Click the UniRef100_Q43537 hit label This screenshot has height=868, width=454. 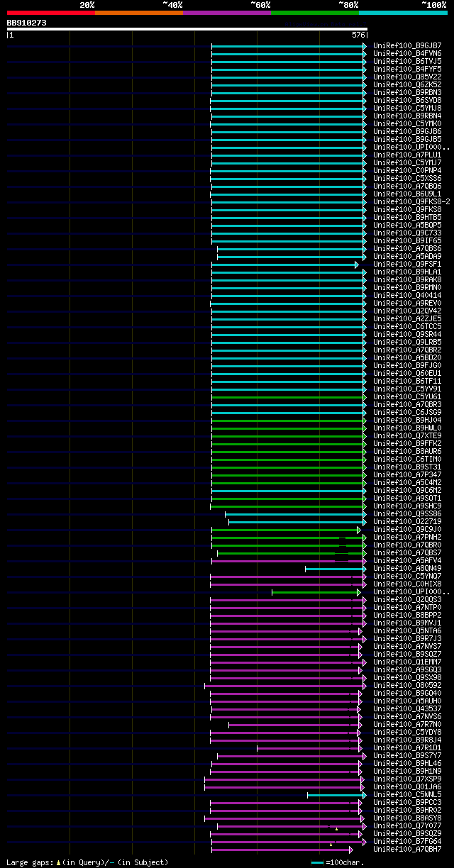pos(407,708)
